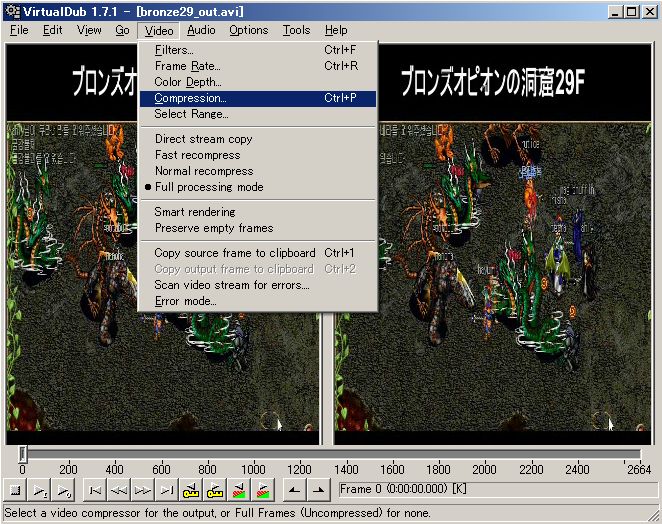This screenshot has width=662, height=524.
Task: Minimize the VirtualDub window
Action: 616,12
